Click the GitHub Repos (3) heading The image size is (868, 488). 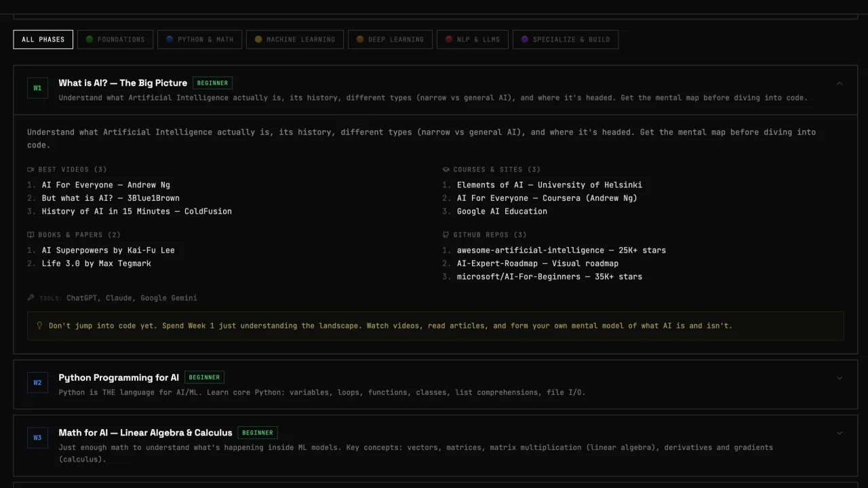tap(490, 235)
